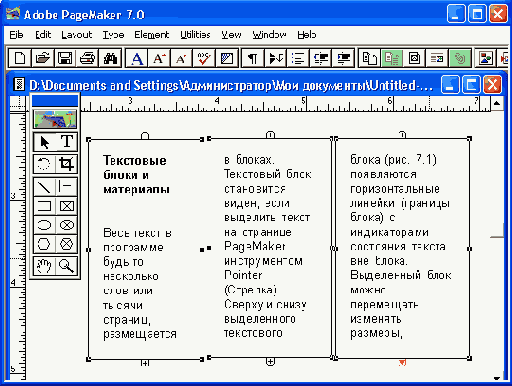Select the Line tool

pos(44,187)
